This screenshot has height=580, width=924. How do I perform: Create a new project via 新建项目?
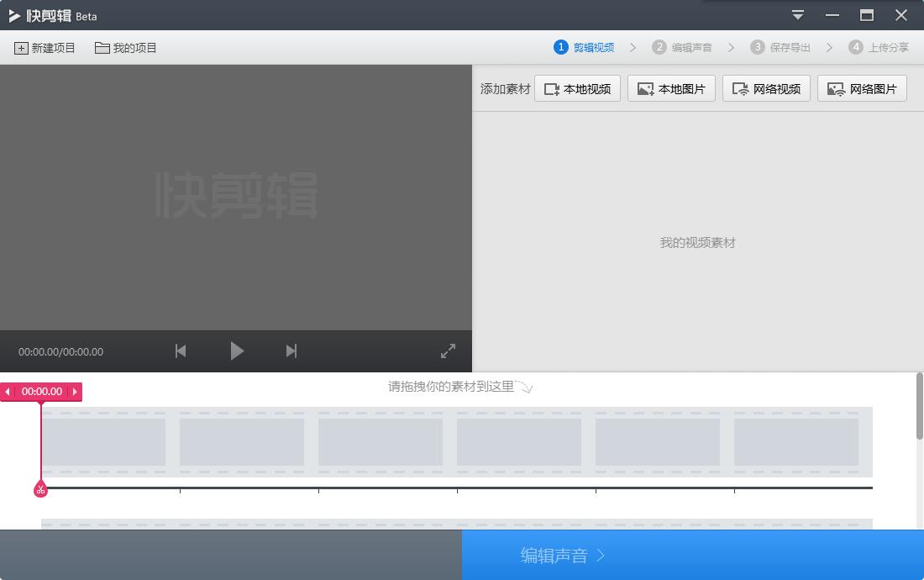pos(44,48)
